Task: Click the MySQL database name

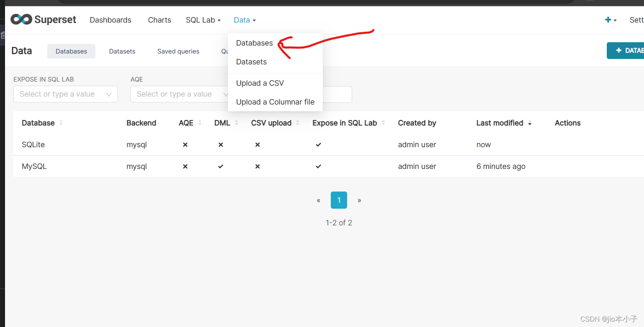Action: pyautogui.click(x=34, y=166)
